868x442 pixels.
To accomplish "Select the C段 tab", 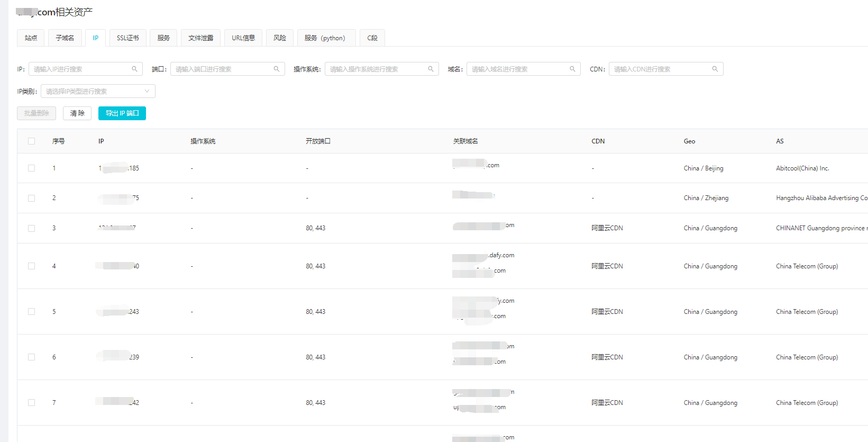I will [372, 38].
